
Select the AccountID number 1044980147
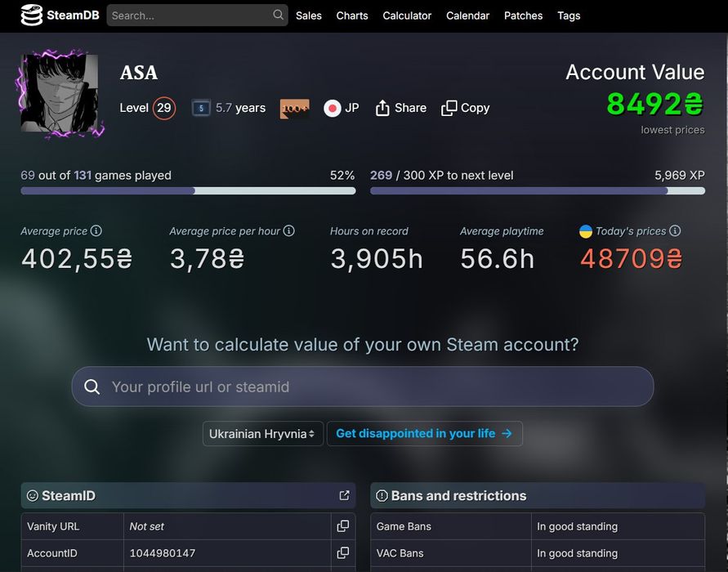[x=163, y=553]
